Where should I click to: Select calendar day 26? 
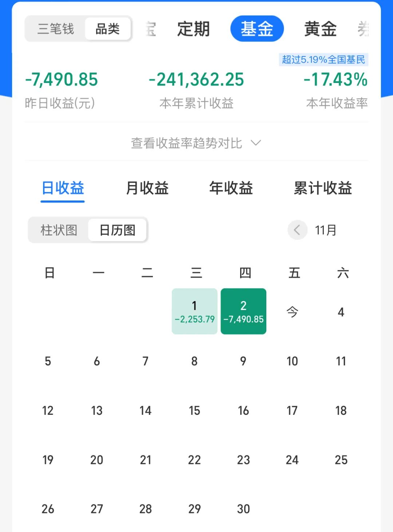(48, 509)
